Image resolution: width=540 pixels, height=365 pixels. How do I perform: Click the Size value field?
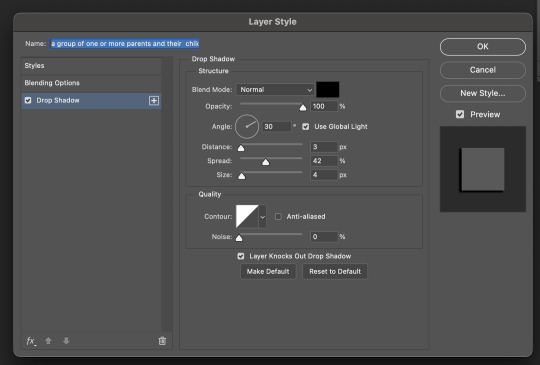coord(324,175)
